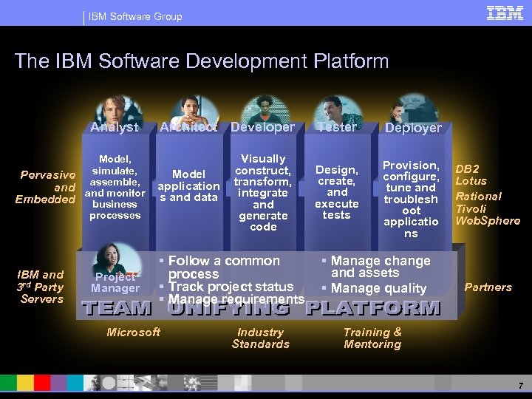Click the 'Tester' column heading

(x=337, y=127)
